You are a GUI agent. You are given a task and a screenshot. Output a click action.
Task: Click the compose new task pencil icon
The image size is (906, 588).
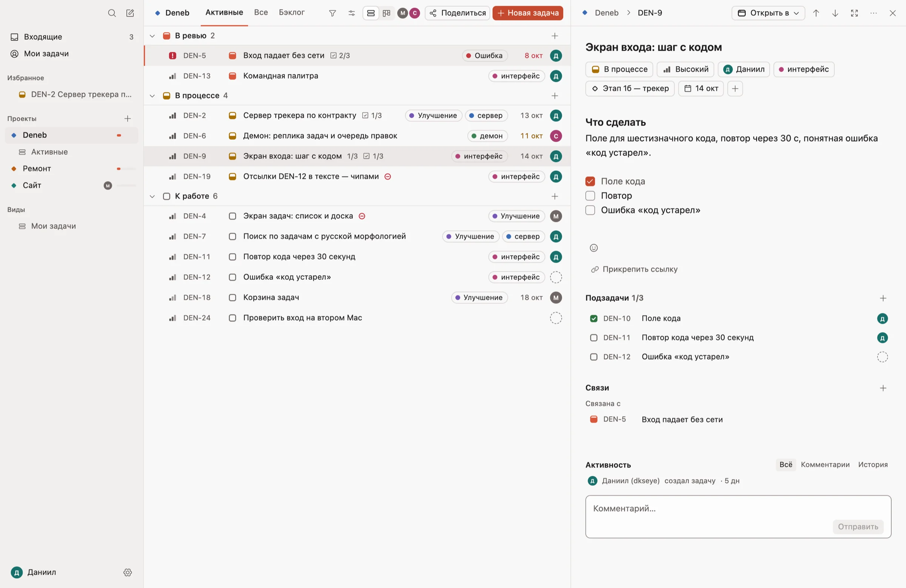coord(130,13)
